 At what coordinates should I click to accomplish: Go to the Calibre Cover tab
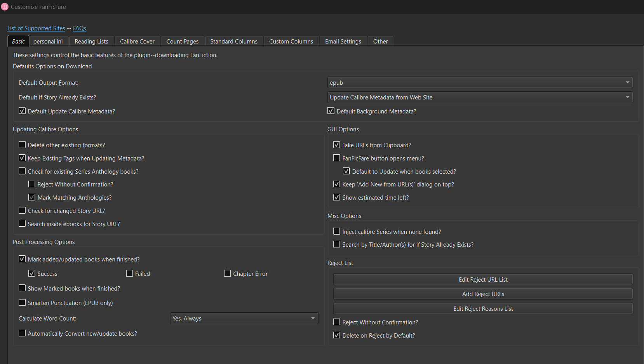click(137, 42)
